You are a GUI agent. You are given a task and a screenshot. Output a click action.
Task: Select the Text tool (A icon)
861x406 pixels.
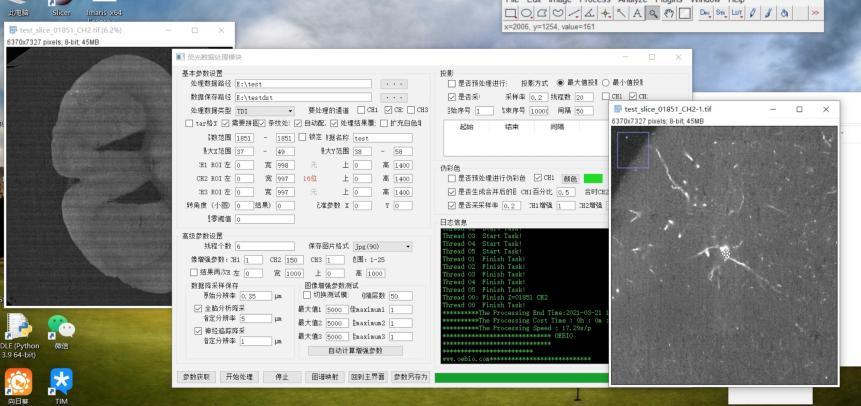pyautogui.click(x=636, y=14)
